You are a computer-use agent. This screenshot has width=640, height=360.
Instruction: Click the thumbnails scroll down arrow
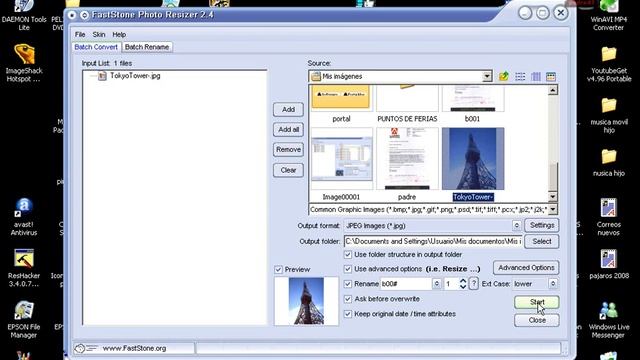[x=553, y=197]
